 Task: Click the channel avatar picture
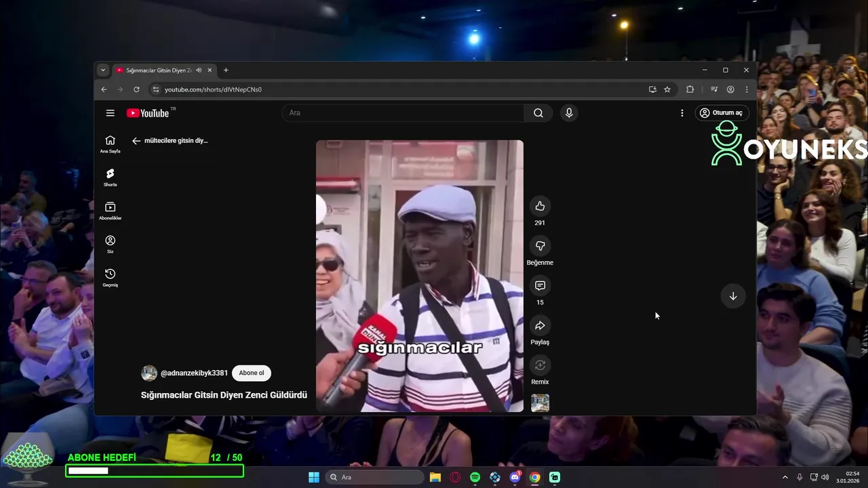[x=149, y=373]
